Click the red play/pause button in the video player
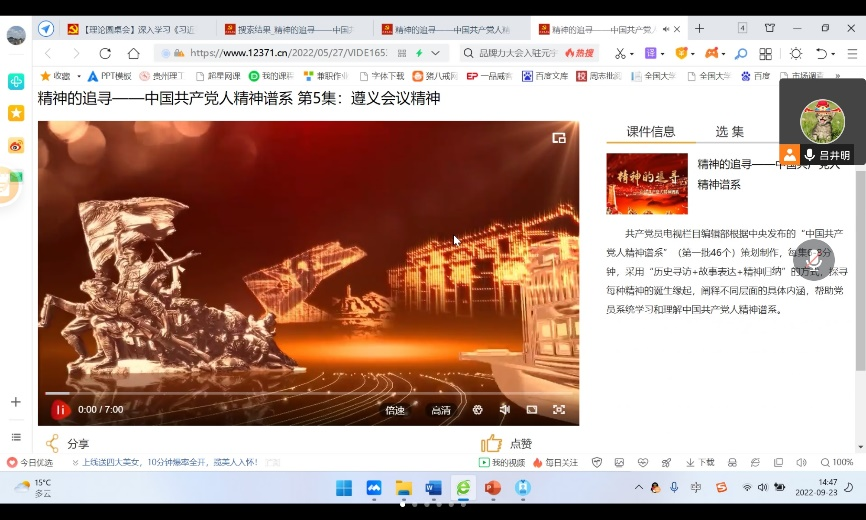866x520 pixels. tap(60, 409)
